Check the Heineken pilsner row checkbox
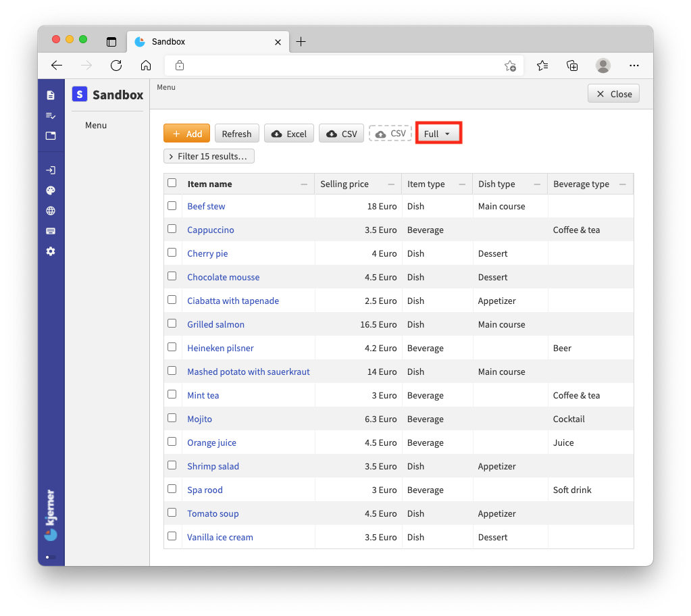691x616 pixels. (x=172, y=347)
